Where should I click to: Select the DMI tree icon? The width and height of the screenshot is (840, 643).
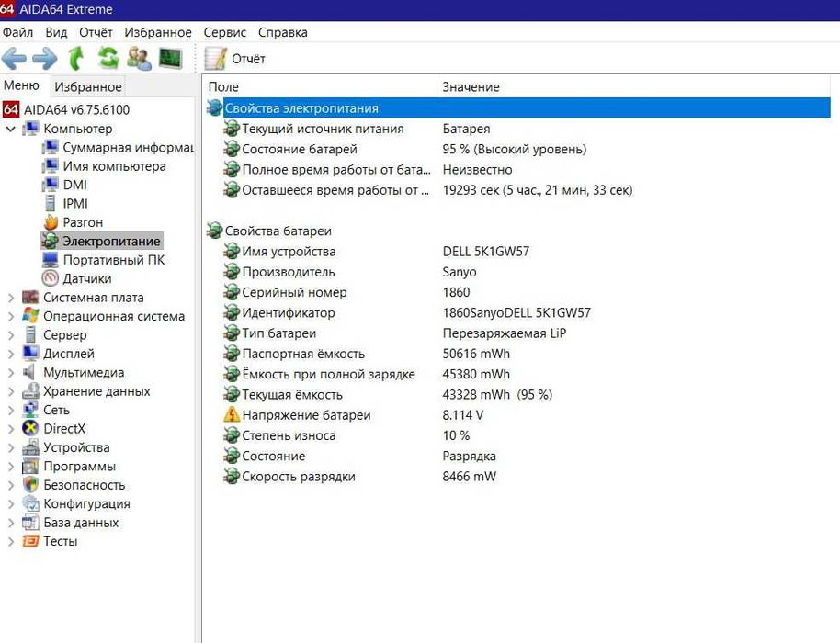click(50, 185)
